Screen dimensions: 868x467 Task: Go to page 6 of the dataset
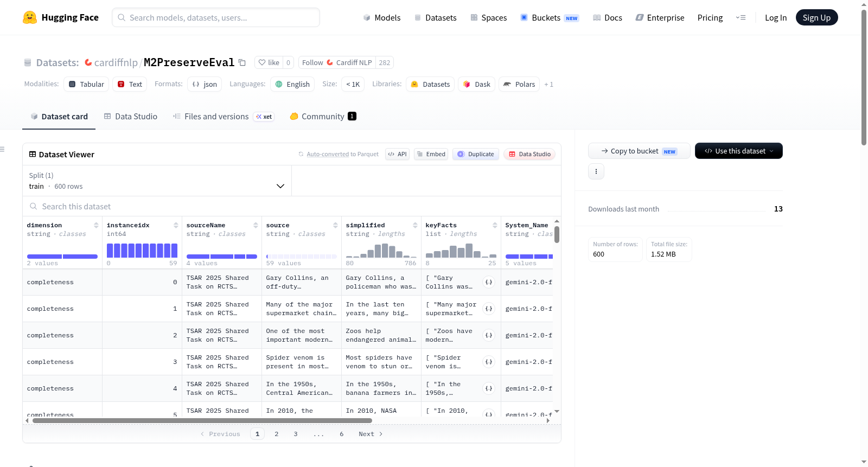pos(342,434)
